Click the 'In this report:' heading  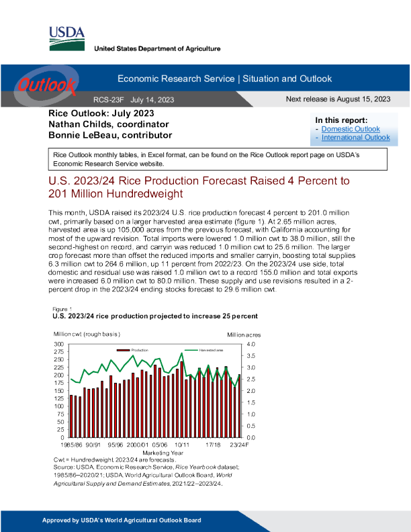pos(341,120)
